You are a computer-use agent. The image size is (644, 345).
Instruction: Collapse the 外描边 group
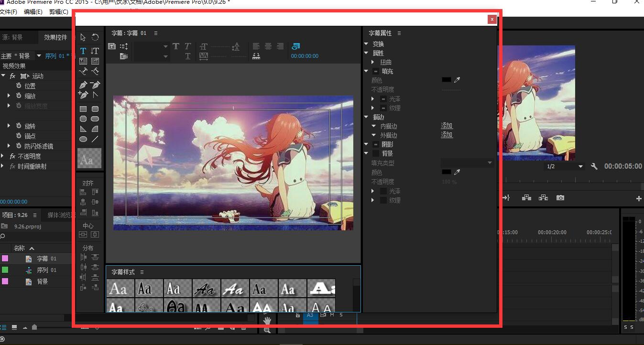pyautogui.click(x=374, y=135)
